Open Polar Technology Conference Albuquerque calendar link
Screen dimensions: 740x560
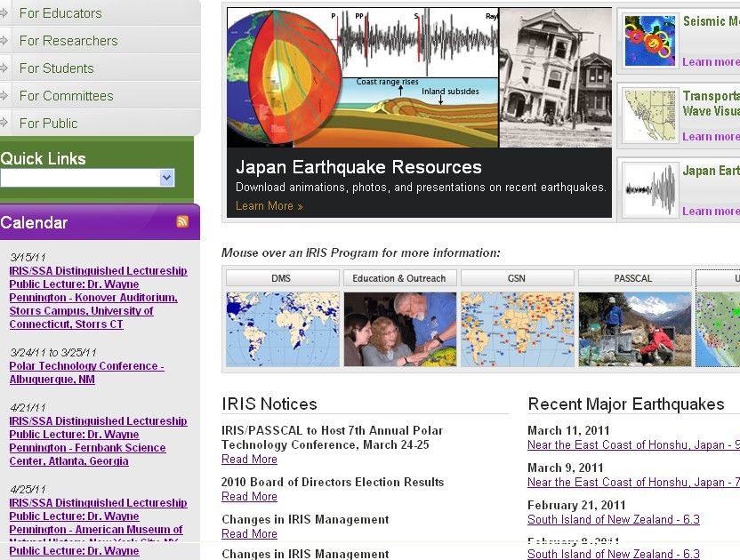[86, 372]
